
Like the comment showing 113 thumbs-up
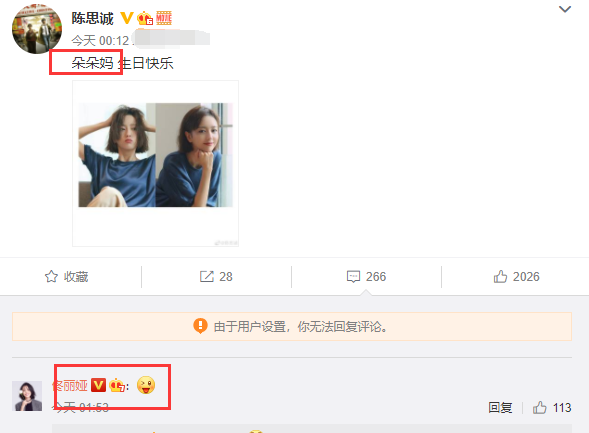(x=552, y=408)
